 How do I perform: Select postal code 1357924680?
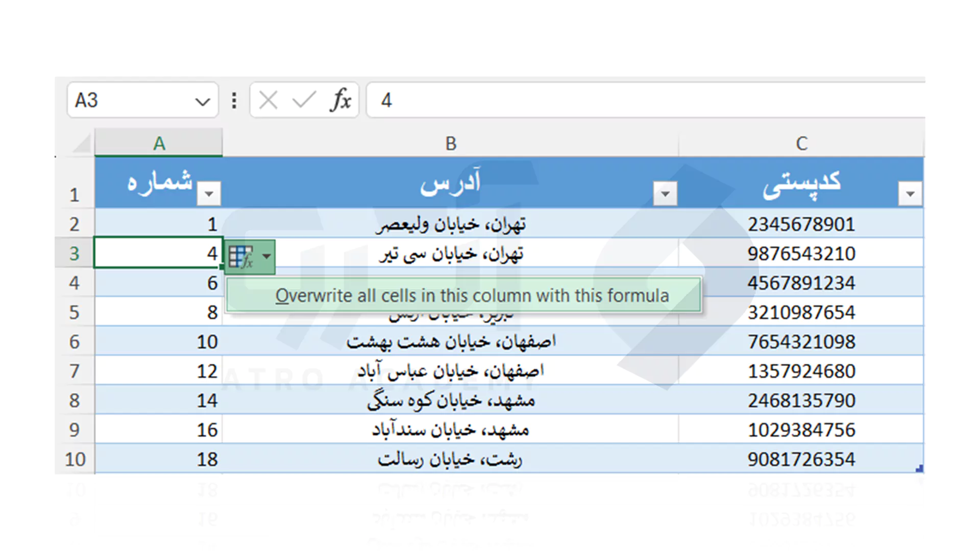(x=801, y=371)
